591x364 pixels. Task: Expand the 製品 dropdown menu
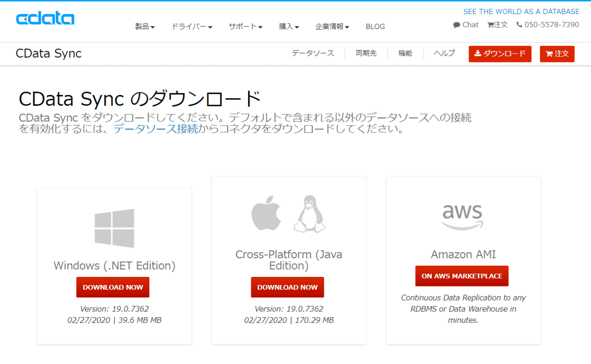point(145,27)
